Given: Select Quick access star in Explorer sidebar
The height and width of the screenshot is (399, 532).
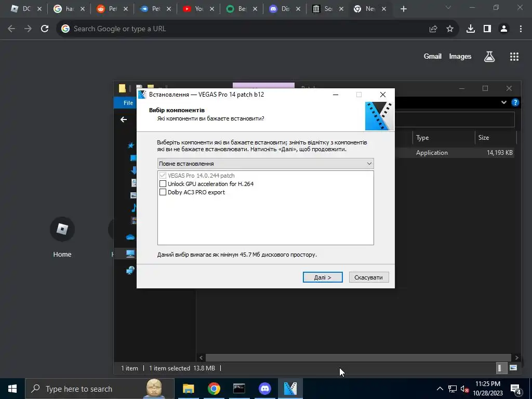Looking at the screenshot, I should 131,145.
